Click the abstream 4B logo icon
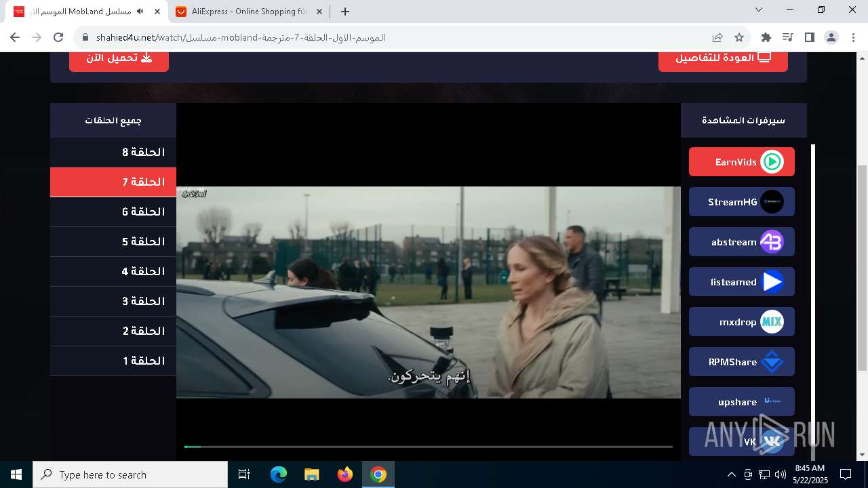 tap(772, 242)
